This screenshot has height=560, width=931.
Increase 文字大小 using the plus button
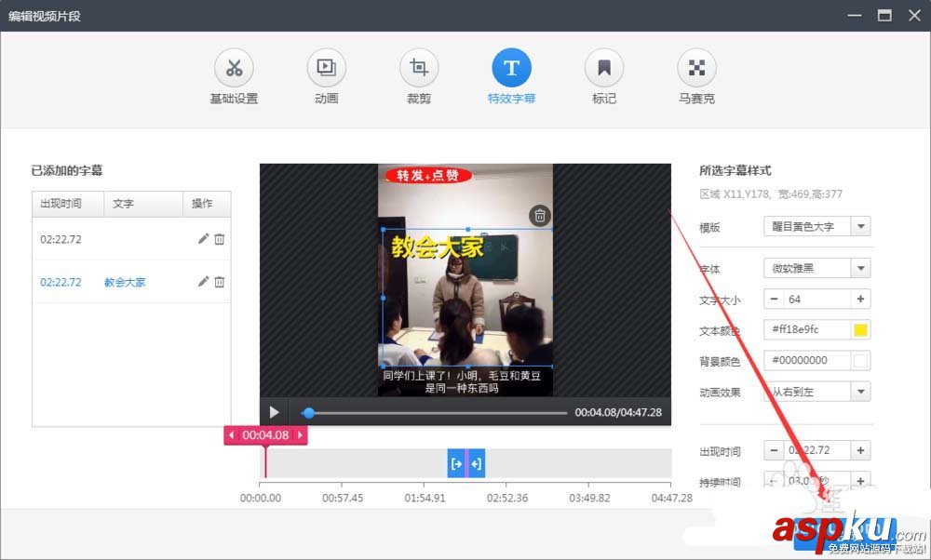861,299
